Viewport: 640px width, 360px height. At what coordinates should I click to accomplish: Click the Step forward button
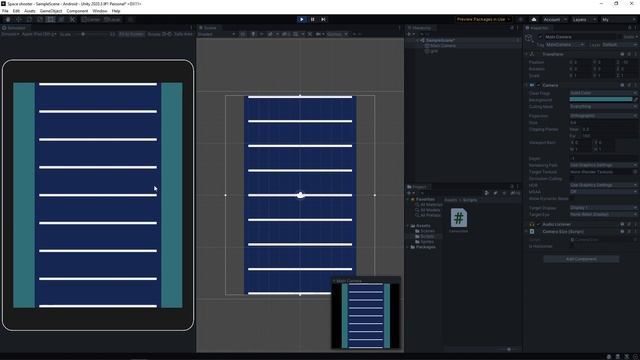323,19
